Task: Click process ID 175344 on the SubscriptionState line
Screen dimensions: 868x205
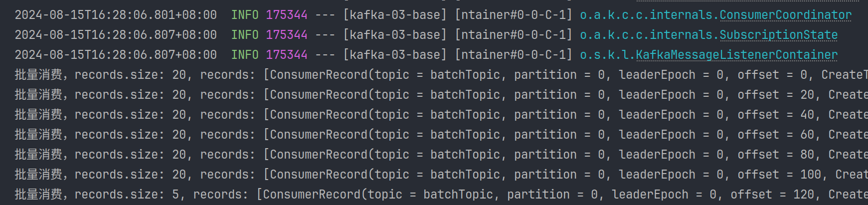Action: pyautogui.click(x=287, y=35)
